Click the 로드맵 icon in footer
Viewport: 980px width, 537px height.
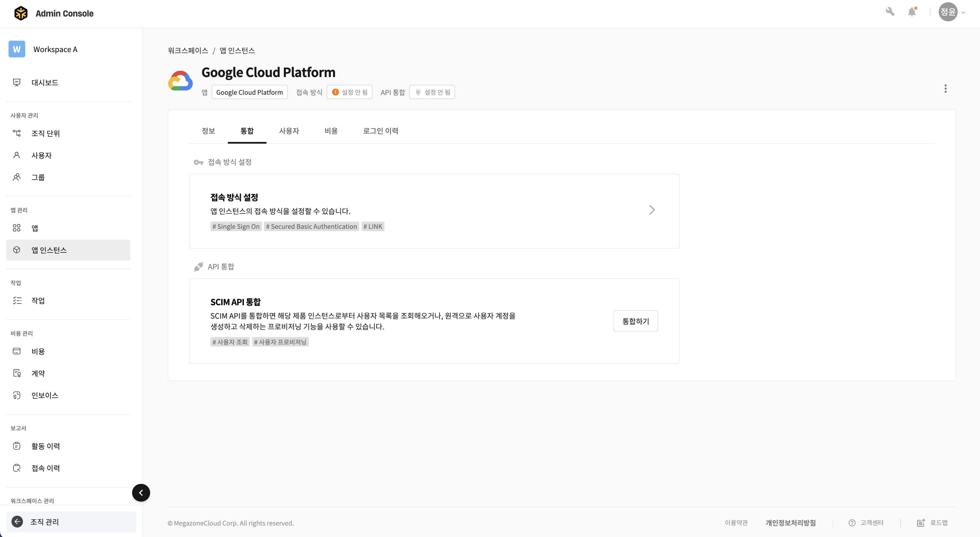coord(921,523)
